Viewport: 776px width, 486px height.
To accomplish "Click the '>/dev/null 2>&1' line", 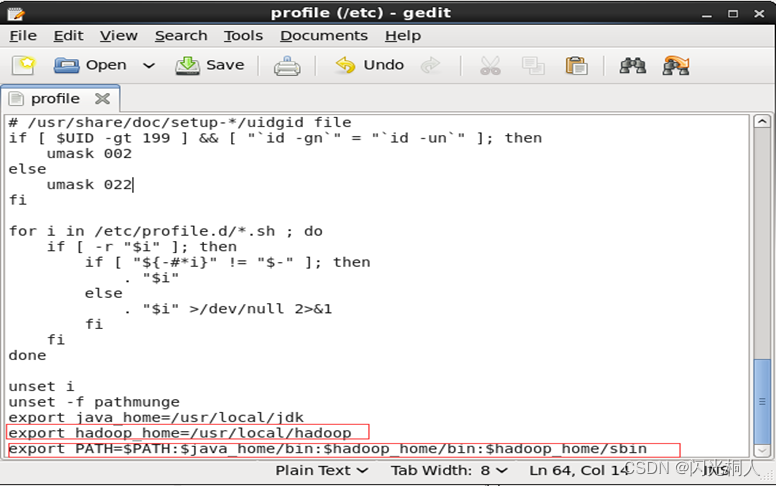I will [228, 309].
